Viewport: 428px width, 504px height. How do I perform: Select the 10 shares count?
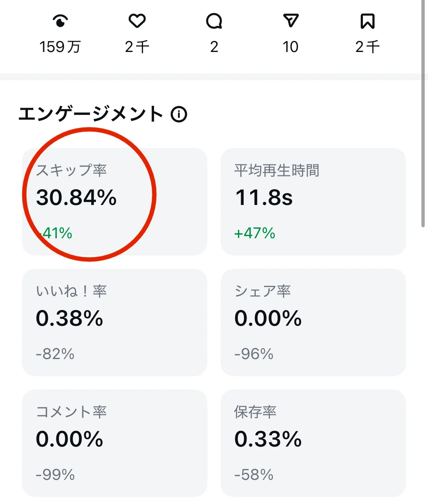(x=290, y=47)
